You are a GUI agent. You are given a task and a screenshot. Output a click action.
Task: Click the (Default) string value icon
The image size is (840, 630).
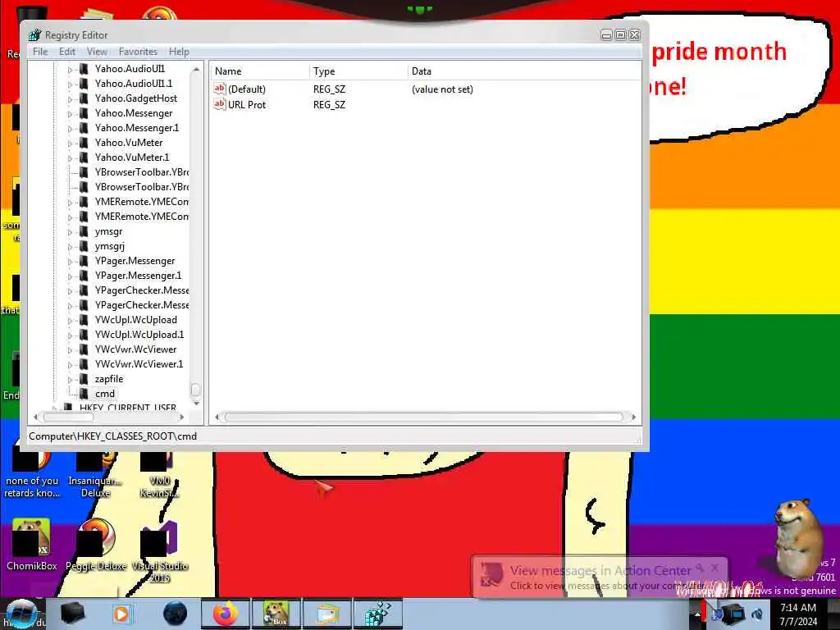click(219, 89)
